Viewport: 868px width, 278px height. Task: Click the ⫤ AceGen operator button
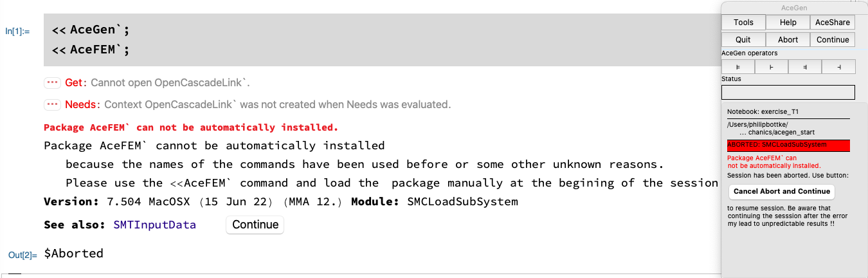[x=805, y=67]
